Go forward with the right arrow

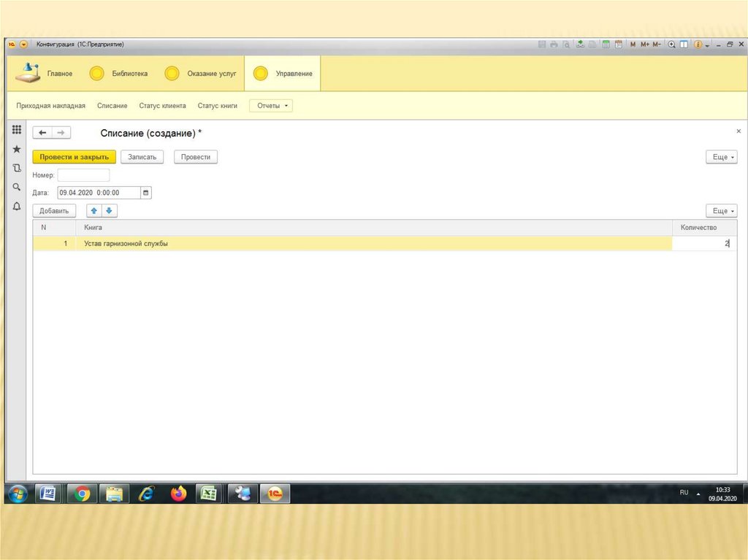pyautogui.click(x=61, y=133)
